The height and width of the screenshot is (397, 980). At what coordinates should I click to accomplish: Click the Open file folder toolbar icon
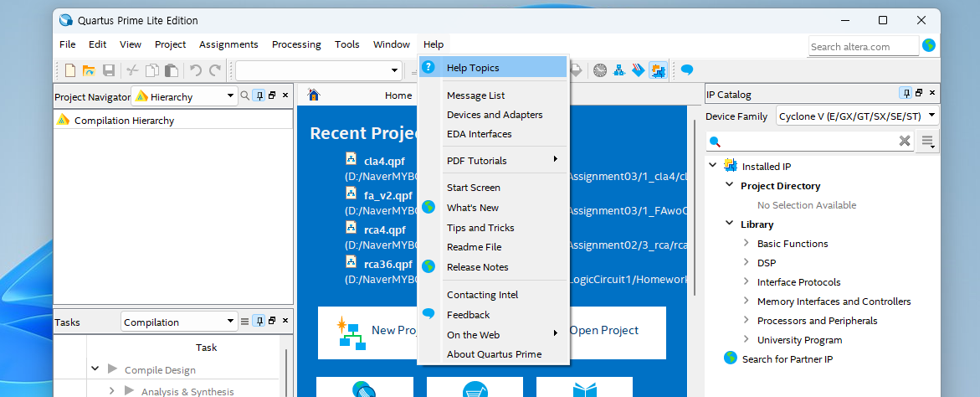tap(89, 70)
